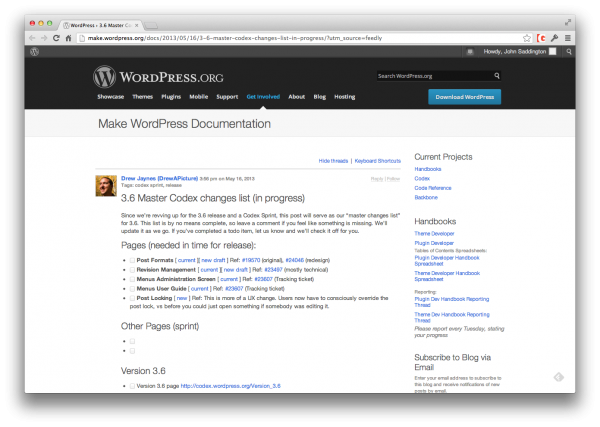The height and width of the screenshot is (427, 600).
Task: Open Backbone project link
Action: pyautogui.click(x=426, y=197)
